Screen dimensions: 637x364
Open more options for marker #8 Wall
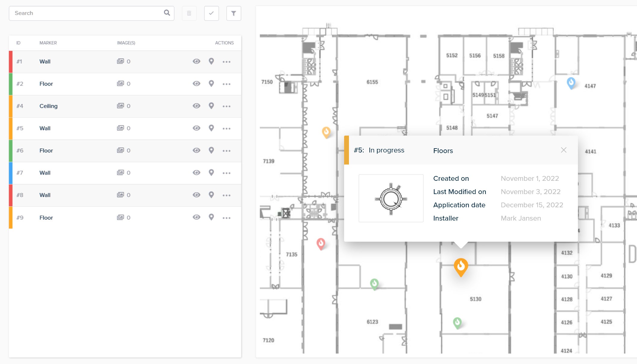click(x=227, y=195)
